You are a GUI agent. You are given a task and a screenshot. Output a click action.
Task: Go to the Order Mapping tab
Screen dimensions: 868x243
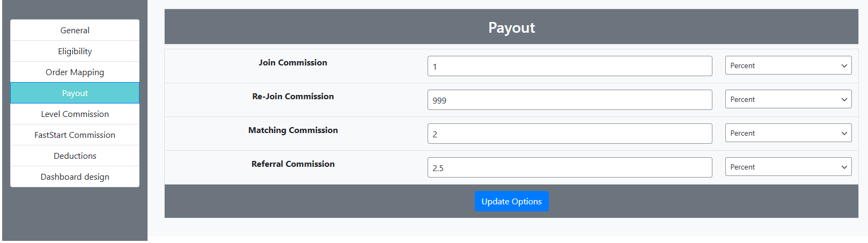coord(75,72)
